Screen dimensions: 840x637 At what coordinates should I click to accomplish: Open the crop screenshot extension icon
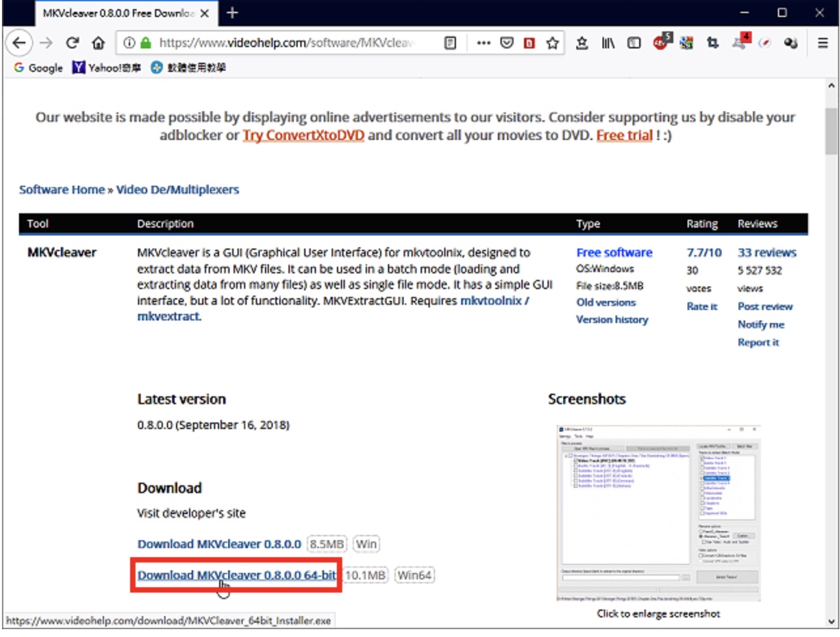[x=712, y=43]
